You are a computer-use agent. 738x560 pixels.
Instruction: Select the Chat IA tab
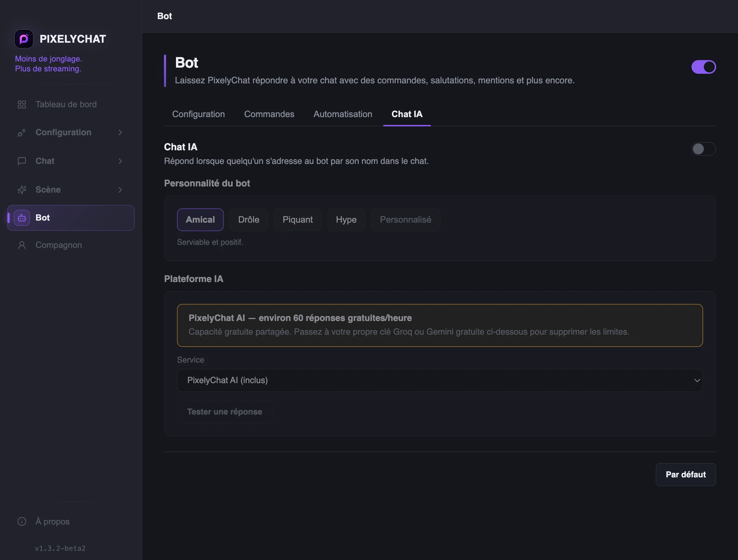[407, 114]
